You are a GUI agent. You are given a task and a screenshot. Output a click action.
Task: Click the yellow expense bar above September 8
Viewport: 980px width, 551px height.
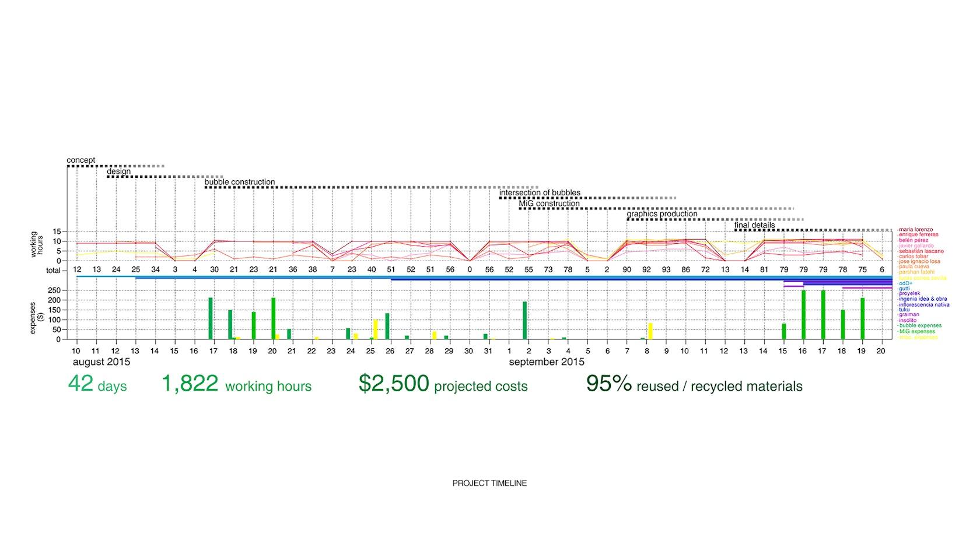650,331
